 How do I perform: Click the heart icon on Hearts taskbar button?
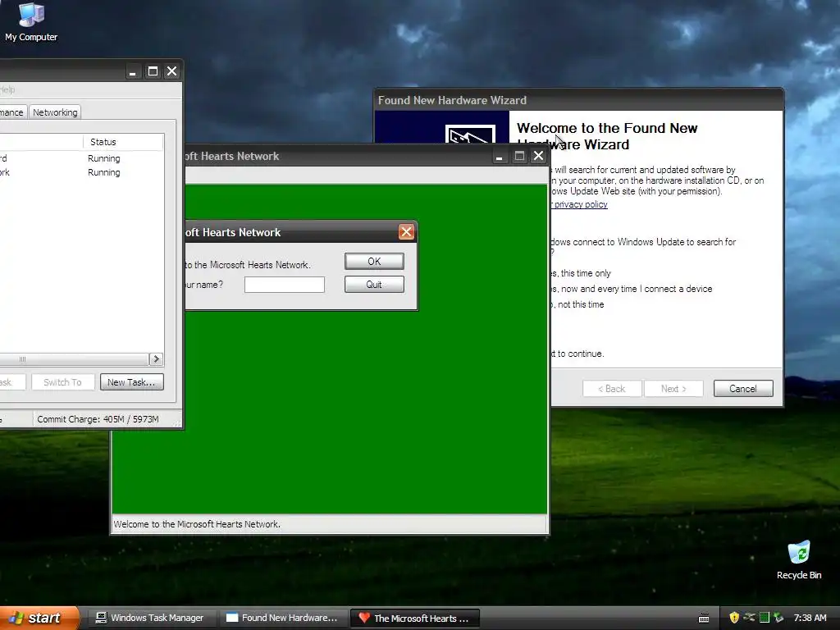[364, 618]
